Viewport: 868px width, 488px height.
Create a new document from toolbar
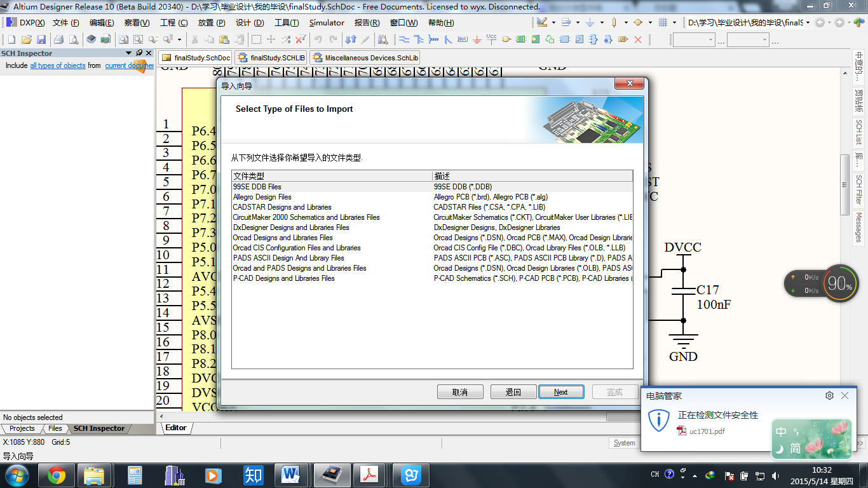tap(12, 39)
